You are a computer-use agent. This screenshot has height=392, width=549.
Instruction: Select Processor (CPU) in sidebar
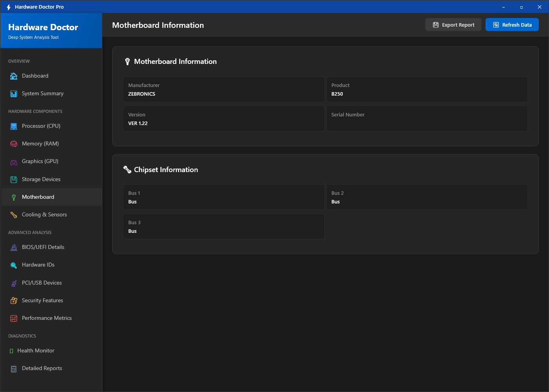[x=52, y=126]
